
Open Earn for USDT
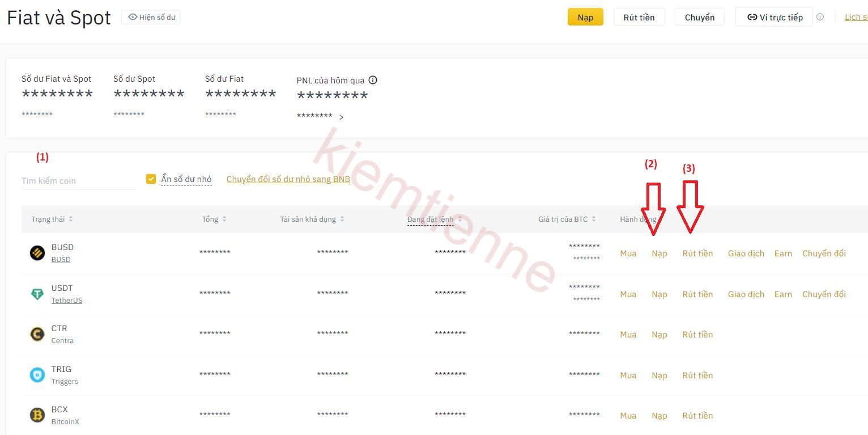783,294
